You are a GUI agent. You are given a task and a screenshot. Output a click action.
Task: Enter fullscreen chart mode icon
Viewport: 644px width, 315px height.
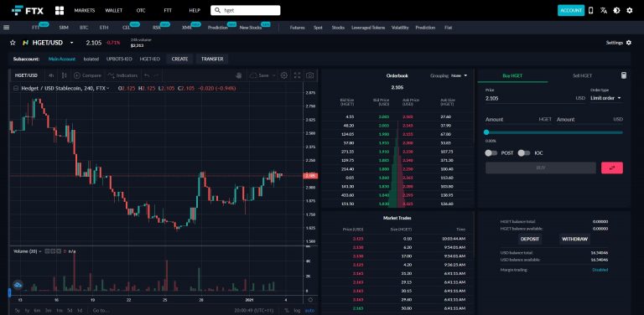tap(297, 75)
